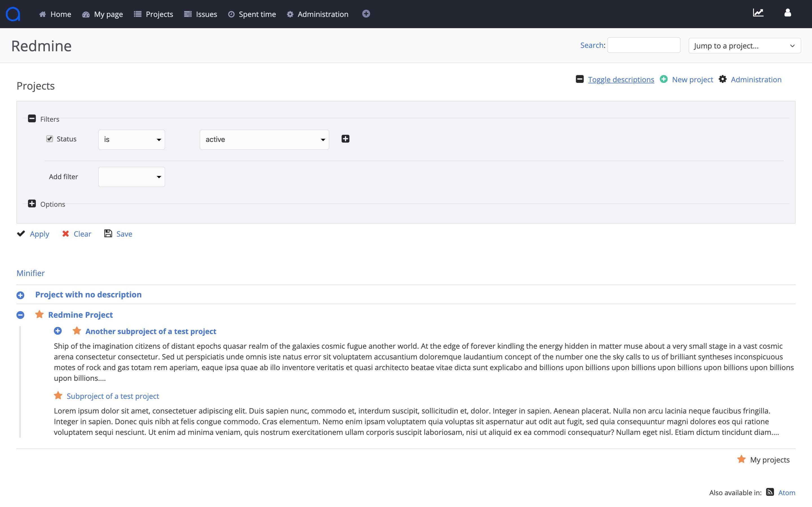Click the user profile icon top right

point(787,13)
